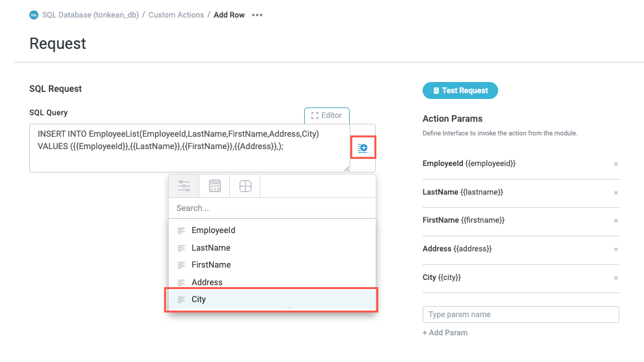This screenshot has width=644, height=362.
Task: Switch to the calculator formula tab
Action: 215,186
